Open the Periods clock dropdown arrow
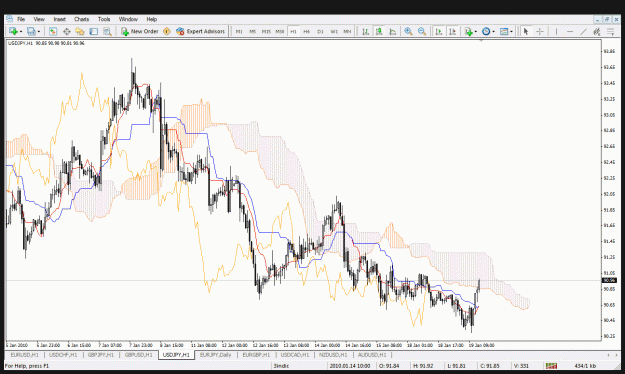Viewport: 625px width, 374px height. [493, 31]
